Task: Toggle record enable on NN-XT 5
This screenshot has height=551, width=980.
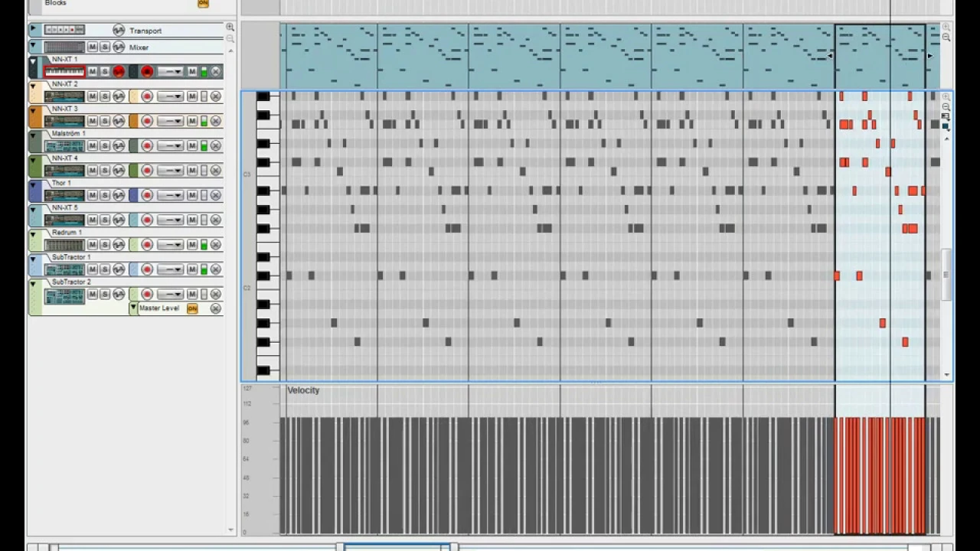Action: 147,220
